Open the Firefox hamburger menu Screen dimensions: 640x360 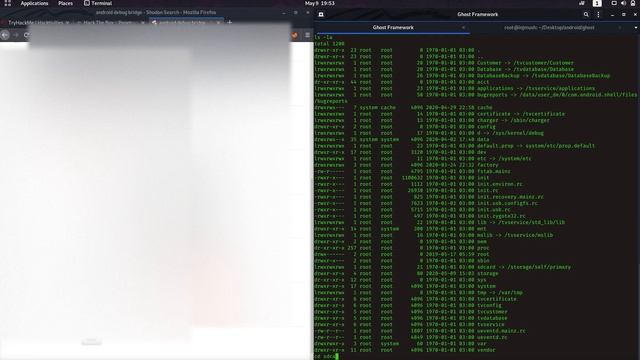307,36
